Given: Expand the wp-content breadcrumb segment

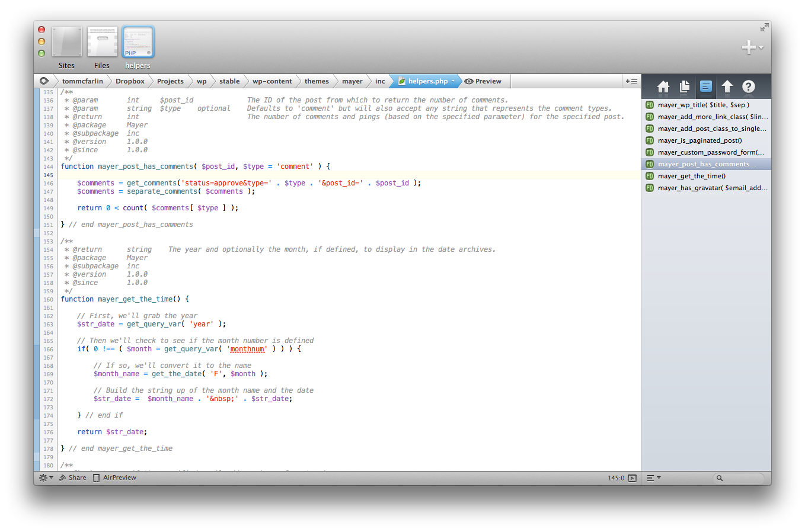Looking at the screenshot, I should (x=271, y=81).
